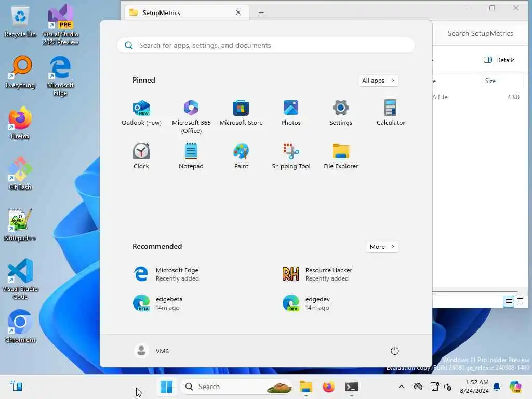The width and height of the screenshot is (532, 399).
Task: Launch Microsoft 365 (Office) from Pinned
Action: [191, 116]
